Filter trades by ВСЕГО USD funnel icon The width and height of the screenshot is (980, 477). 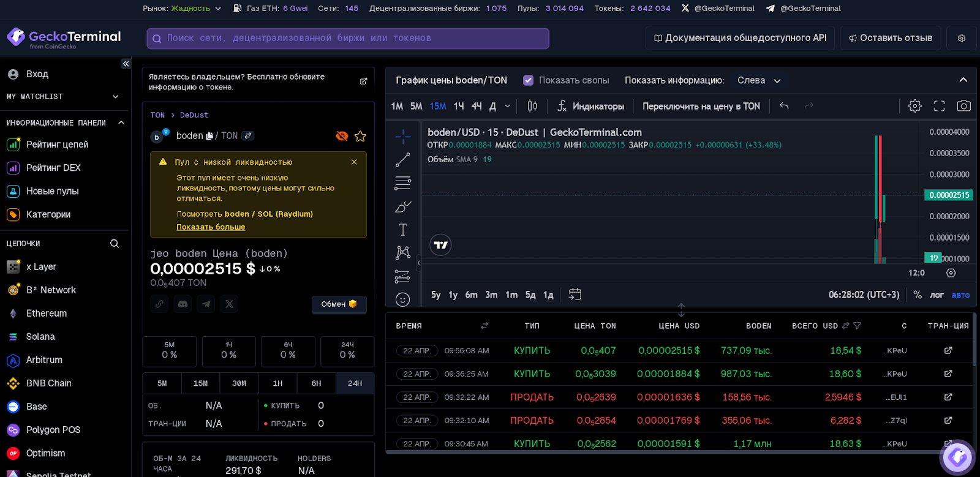[x=857, y=326]
